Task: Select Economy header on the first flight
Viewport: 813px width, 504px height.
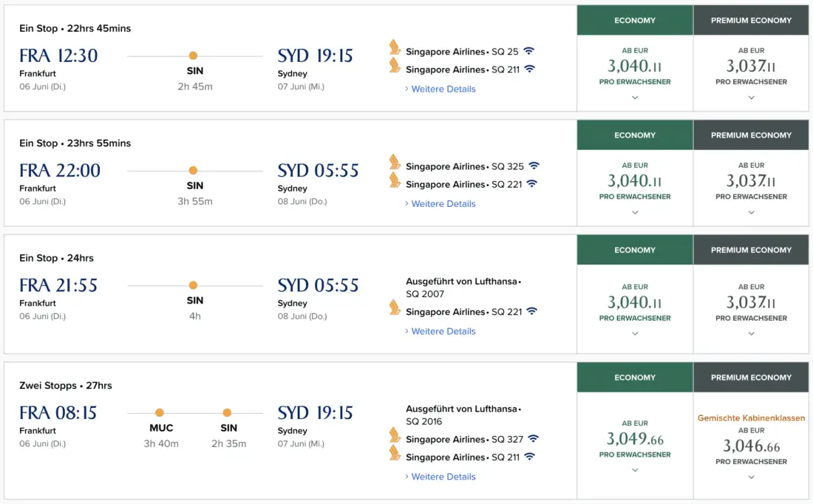Action: coord(635,21)
